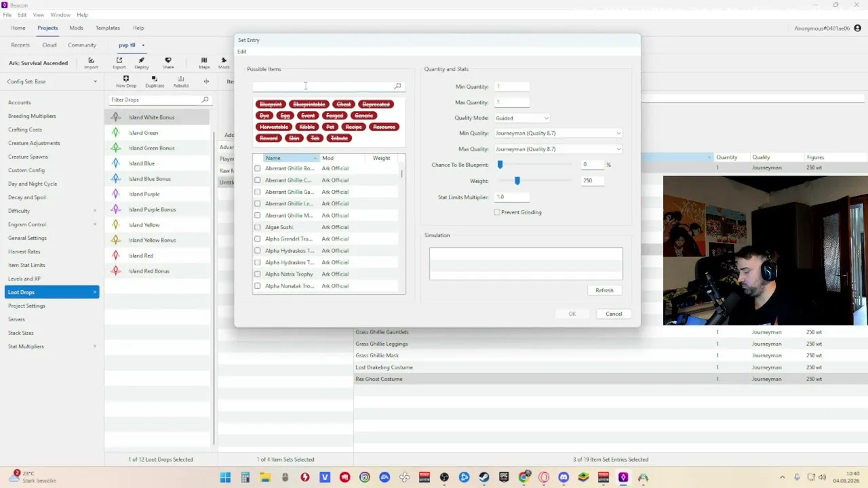Adjust the Chance To Be Blueprint slider
Viewport: 868px width, 488px height.
point(500,165)
